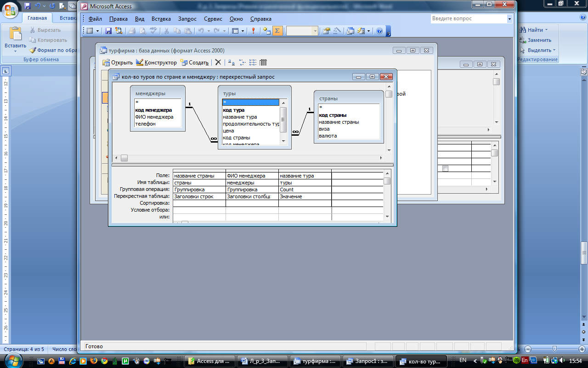Switch to Details view in database window

tap(263, 63)
